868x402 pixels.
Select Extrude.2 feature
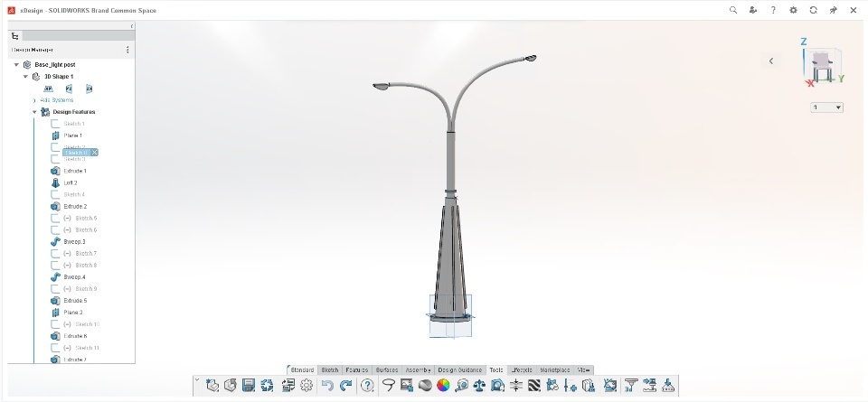75,206
